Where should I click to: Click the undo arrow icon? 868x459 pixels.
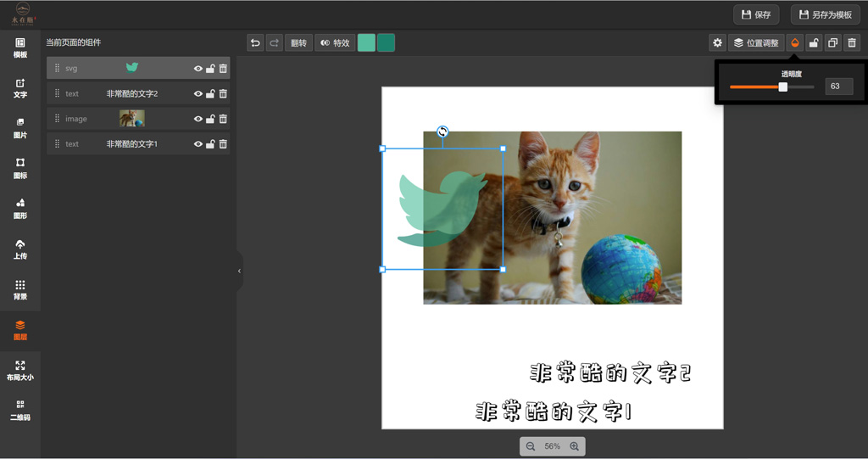point(255,42)
